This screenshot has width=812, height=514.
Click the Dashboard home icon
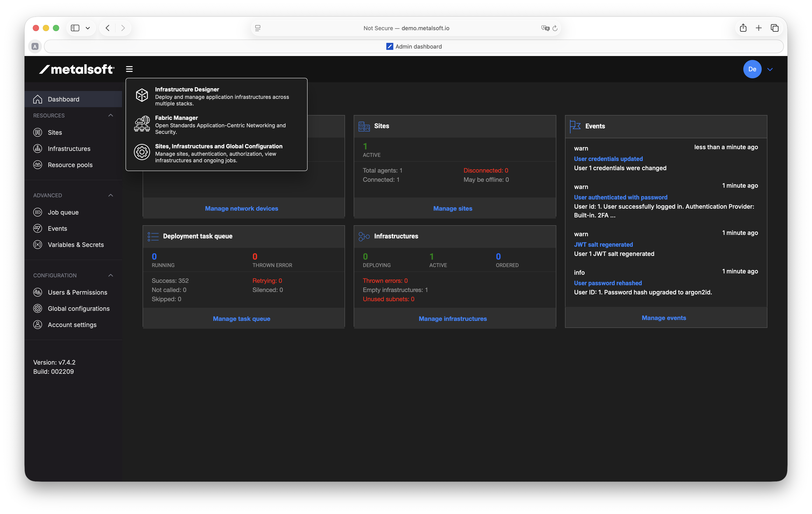point(38,99)
